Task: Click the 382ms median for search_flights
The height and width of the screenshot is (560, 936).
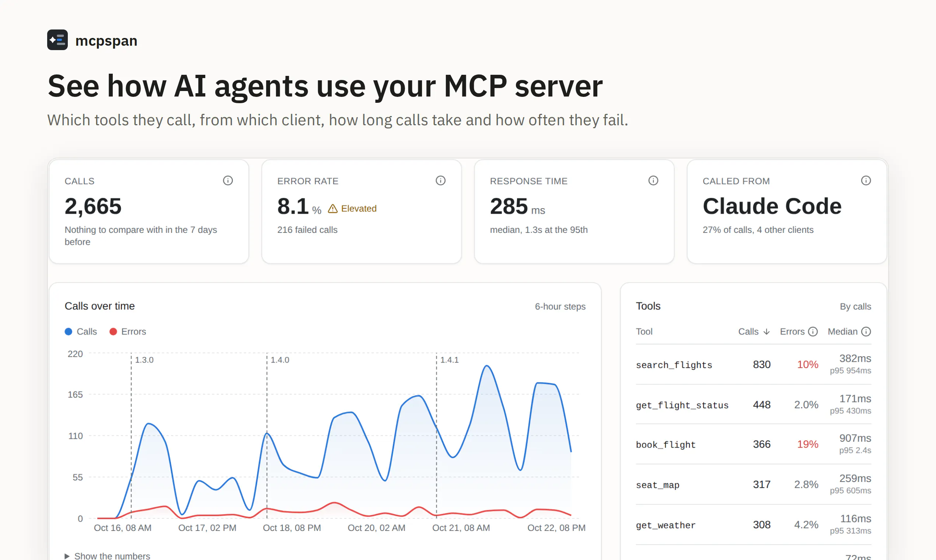Action: pos(855,358)
